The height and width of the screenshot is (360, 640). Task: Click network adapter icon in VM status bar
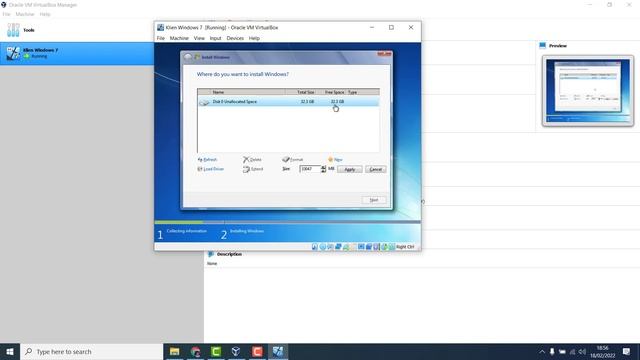338,247
